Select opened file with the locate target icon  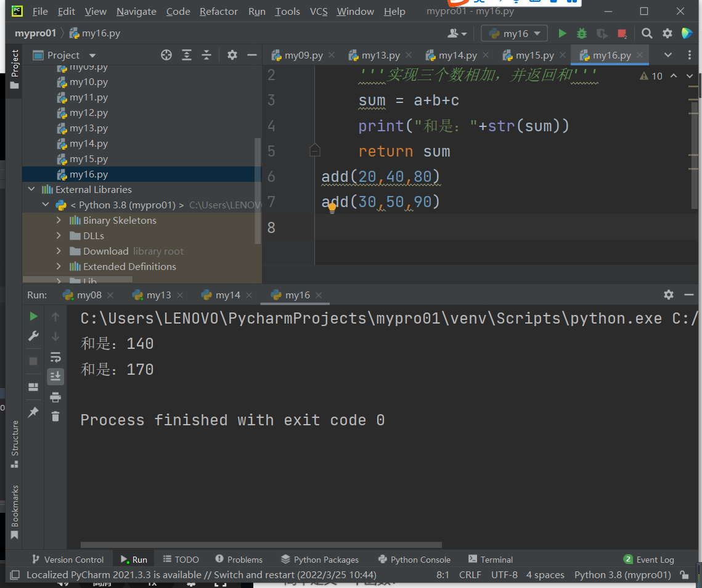[x=166, y=55]
